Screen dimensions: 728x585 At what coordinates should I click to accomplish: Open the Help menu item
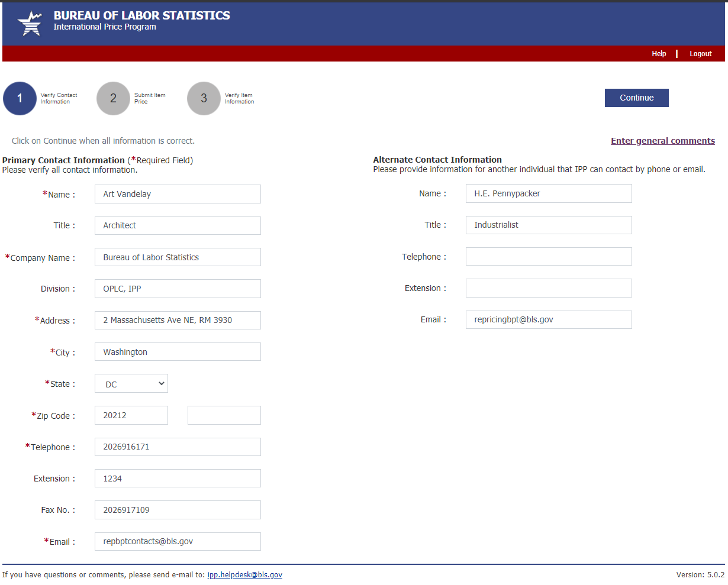tap(659, 54)
